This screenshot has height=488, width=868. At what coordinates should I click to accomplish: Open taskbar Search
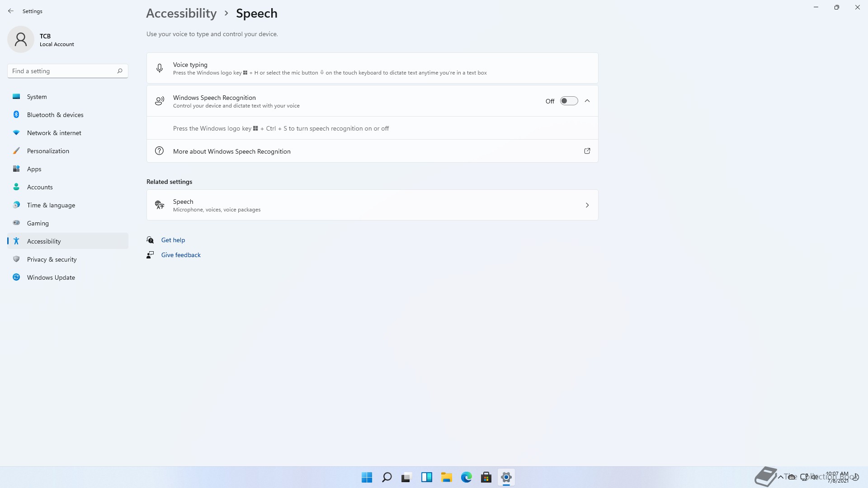point(387,477)
